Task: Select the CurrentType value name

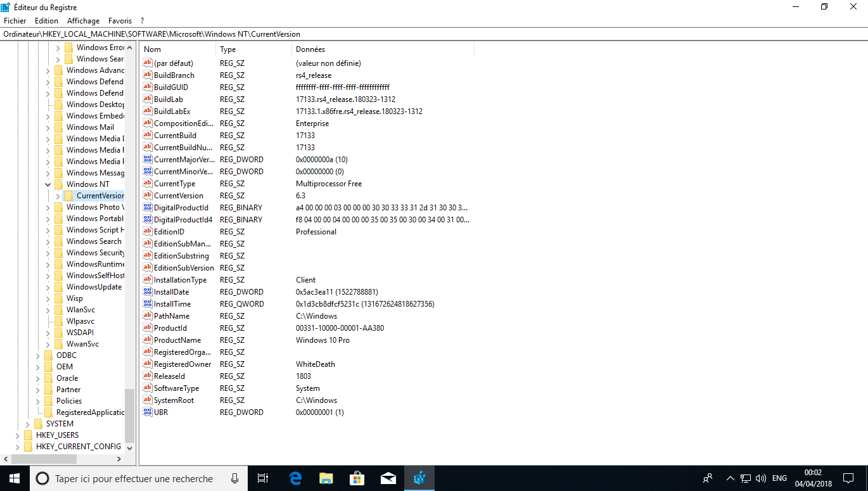Action: [x=174, y=184]
